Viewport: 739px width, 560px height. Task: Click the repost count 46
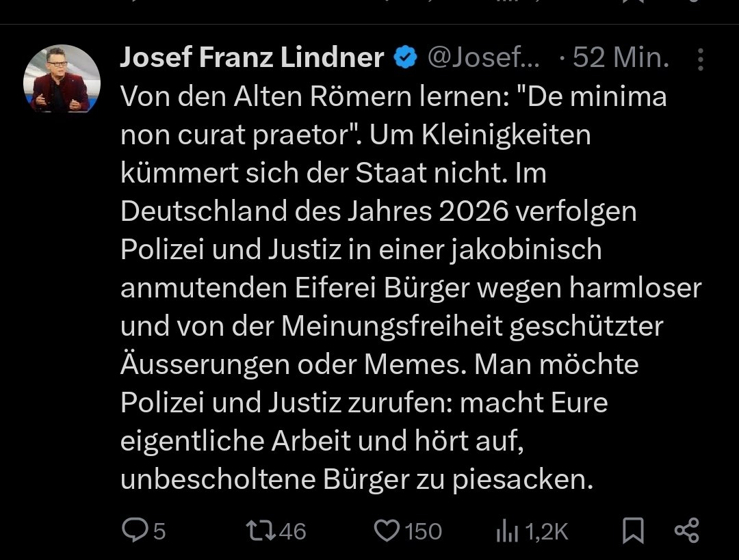point(292,531)
